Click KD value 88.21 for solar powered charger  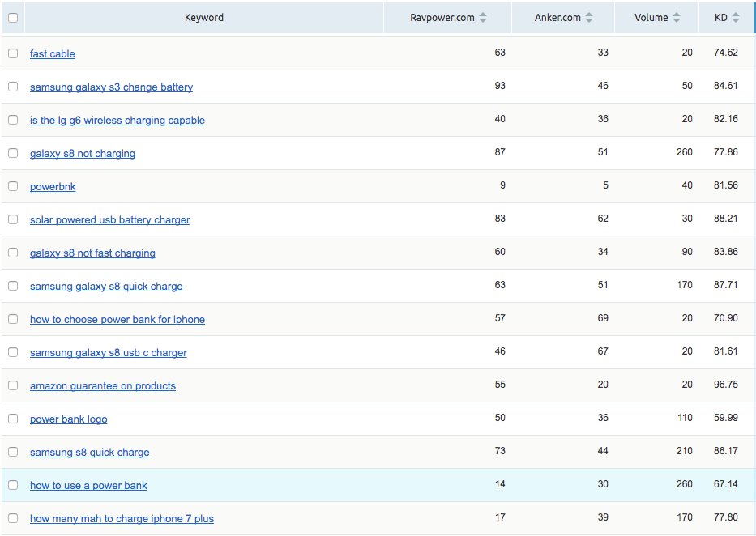(x=726, y=219)
